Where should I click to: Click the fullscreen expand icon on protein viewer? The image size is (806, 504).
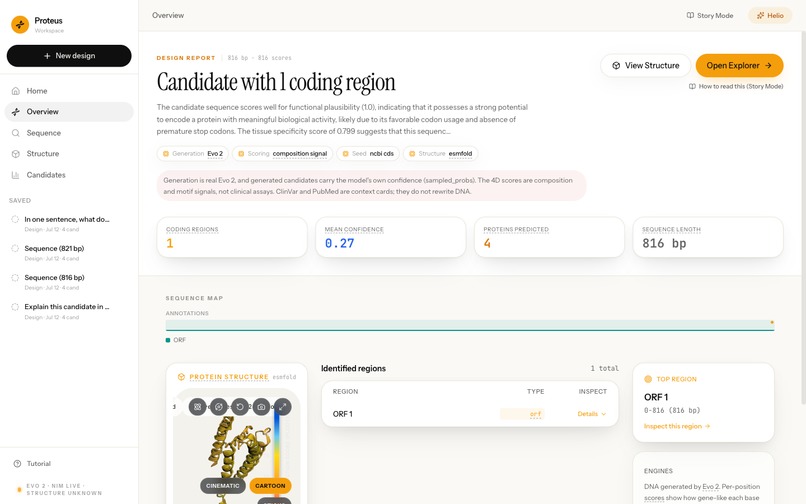click(282, 407)
